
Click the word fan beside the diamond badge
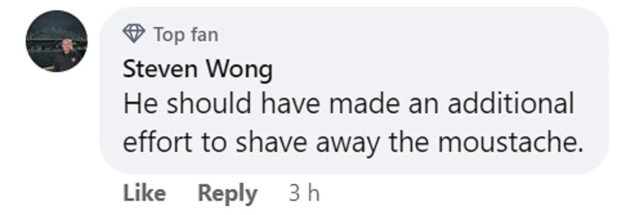coord(204,35)
